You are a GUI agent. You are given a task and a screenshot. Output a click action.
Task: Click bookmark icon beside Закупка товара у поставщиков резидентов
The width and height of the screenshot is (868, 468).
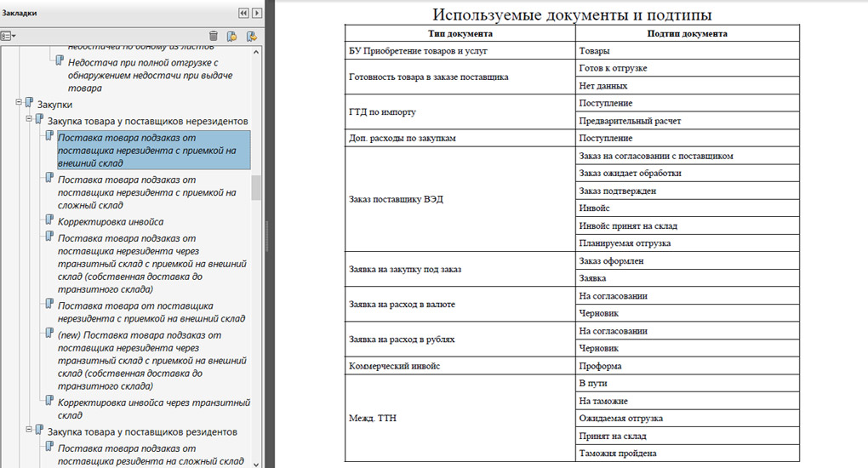click(x=39, y=431)
